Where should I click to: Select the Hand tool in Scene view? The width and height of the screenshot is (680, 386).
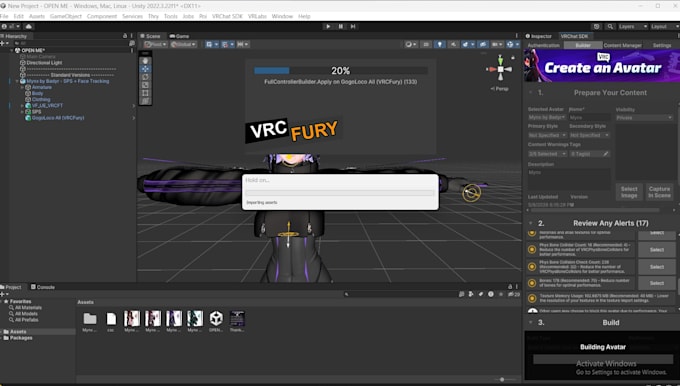(x=145, y=61)
